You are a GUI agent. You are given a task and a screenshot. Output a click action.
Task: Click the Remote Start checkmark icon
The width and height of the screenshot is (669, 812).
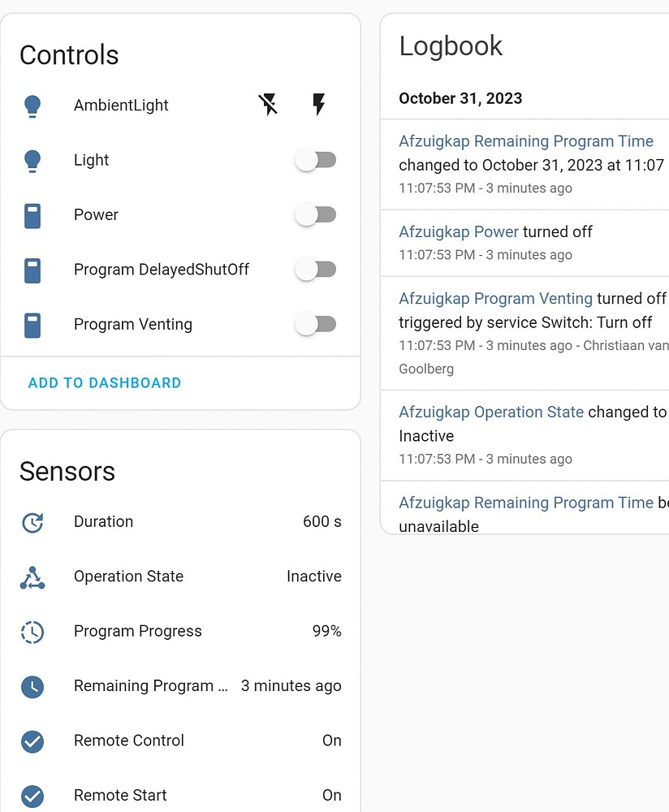32,796
